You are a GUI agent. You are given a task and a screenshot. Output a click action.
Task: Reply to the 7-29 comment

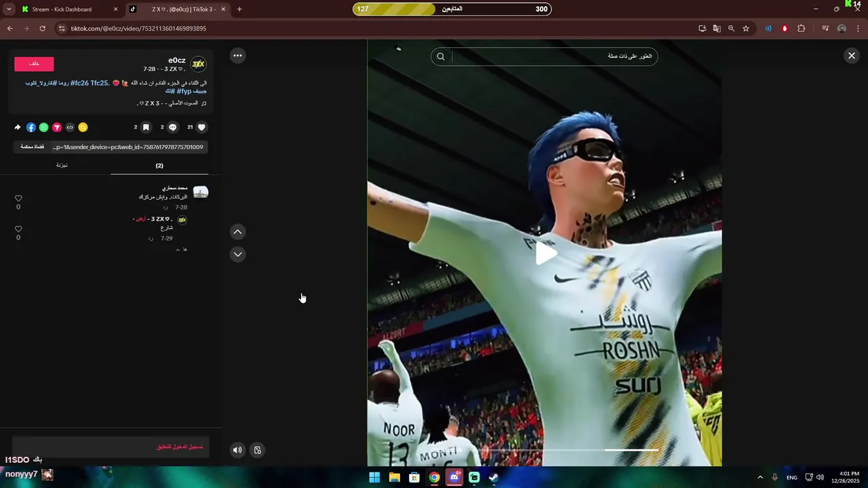point(151,239)
